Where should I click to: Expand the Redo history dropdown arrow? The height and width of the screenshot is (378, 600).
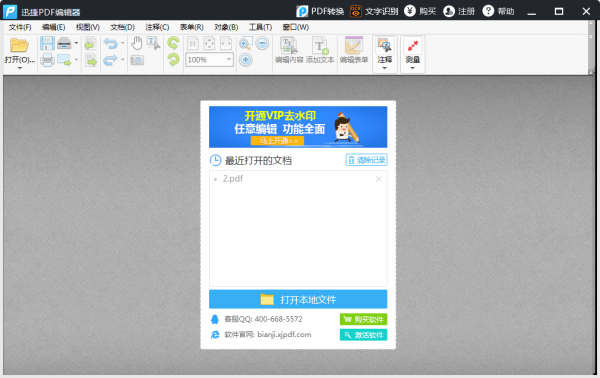tap(122, 60)
